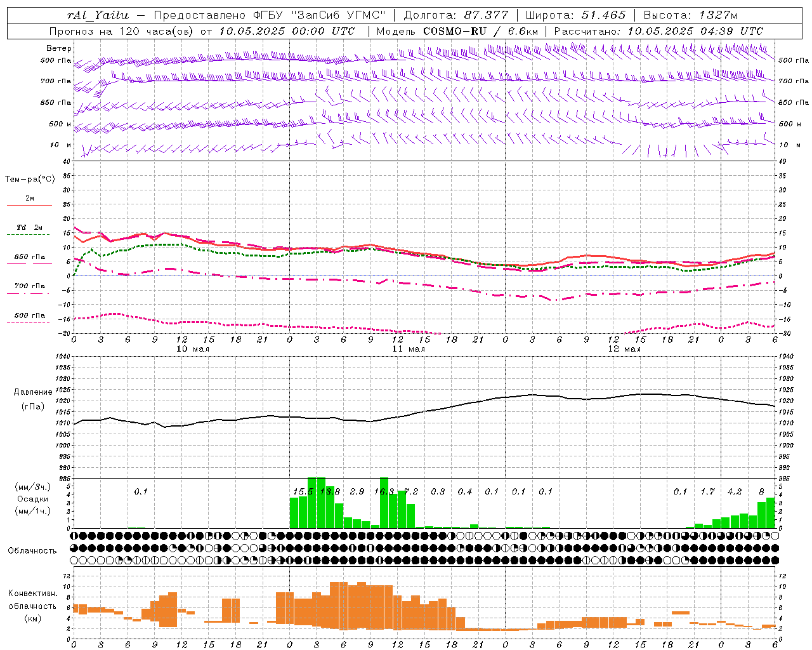Select the 16.3 precipitation value

tap(384, 491)
